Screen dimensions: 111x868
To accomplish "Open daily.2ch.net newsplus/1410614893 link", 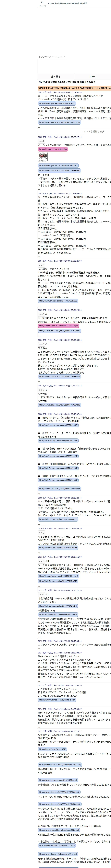I will coord(58,480).
